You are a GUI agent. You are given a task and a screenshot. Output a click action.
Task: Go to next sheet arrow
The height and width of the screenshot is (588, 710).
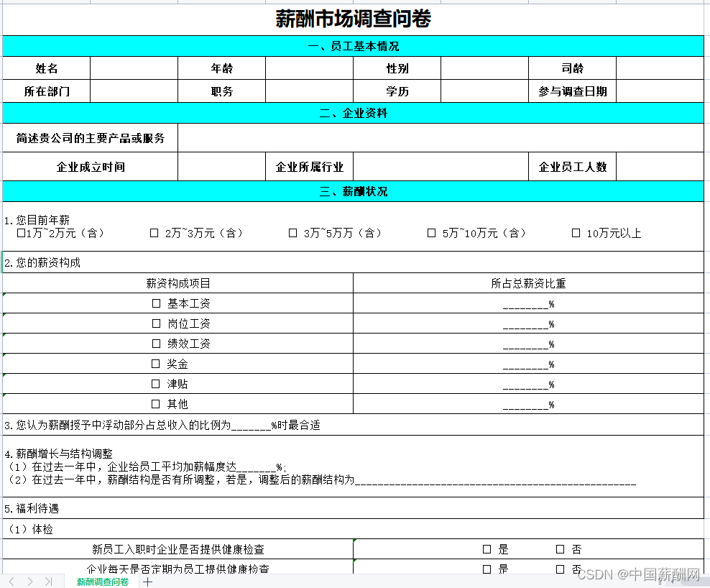click(30, 582)
